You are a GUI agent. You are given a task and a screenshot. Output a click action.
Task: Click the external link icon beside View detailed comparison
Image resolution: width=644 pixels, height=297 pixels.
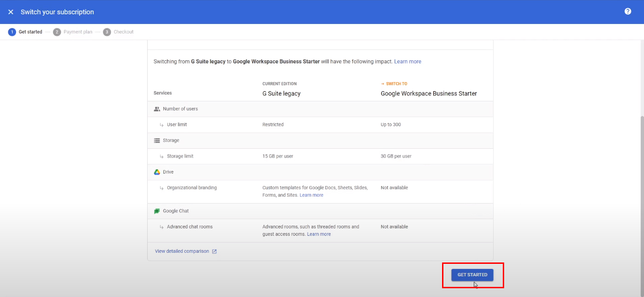coord(214,251)
